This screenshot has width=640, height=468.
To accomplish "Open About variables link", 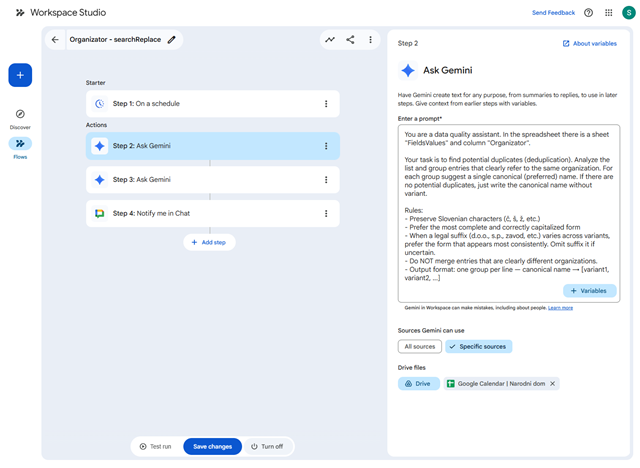I will (x=590, y=44).
